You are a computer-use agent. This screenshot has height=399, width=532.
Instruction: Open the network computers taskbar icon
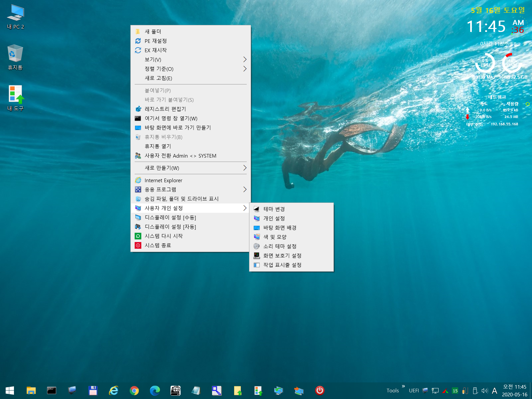pos(279,390)
